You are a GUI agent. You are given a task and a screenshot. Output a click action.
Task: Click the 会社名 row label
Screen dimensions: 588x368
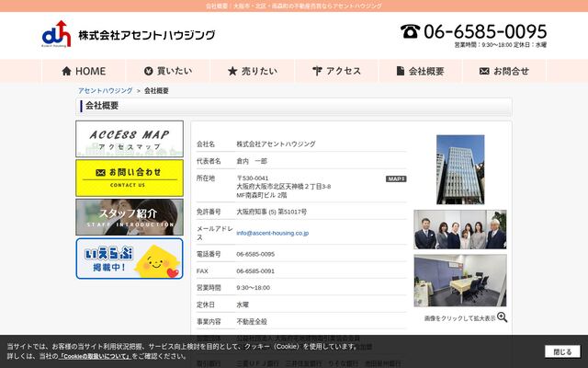206,144
